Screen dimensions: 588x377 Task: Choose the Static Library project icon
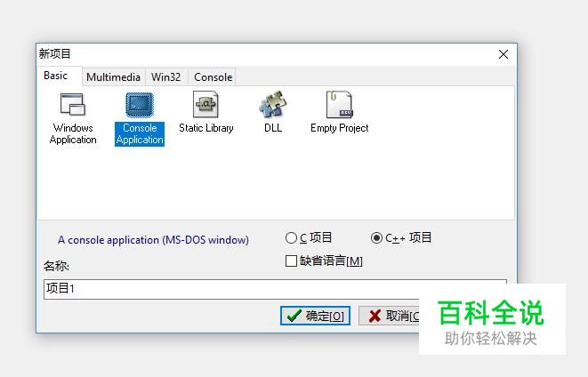[205, 105]
